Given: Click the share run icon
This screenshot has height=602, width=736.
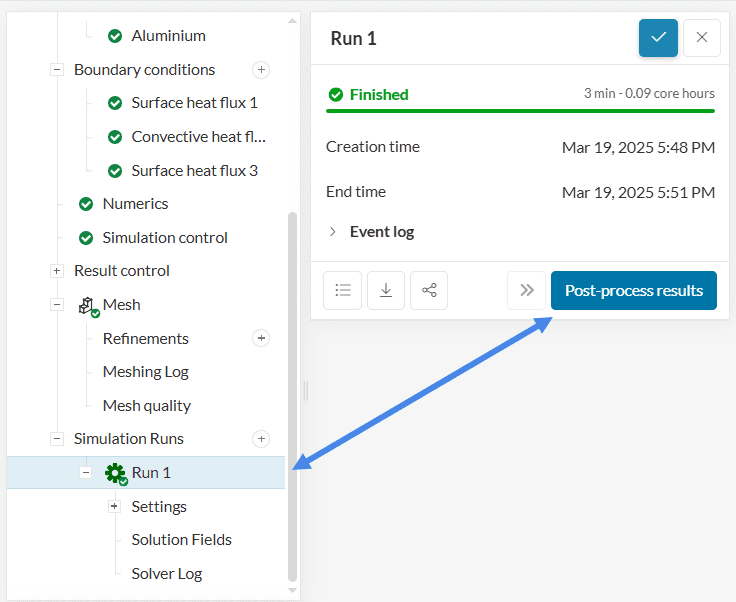Looking at the screenshot, I should point(429,290).
